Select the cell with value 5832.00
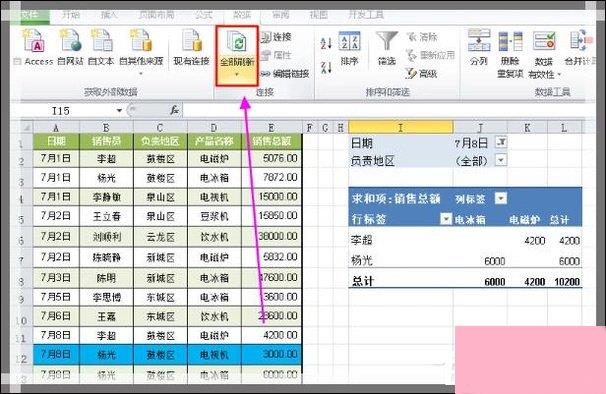The image size is (606, 394). click(x=271, y=257)
